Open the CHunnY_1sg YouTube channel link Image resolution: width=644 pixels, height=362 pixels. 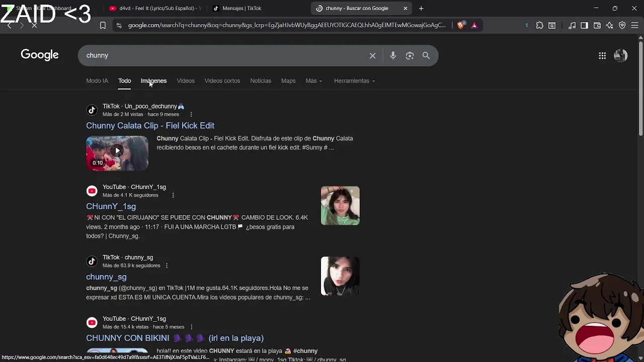pyautogui.click(x=111, y=206)
